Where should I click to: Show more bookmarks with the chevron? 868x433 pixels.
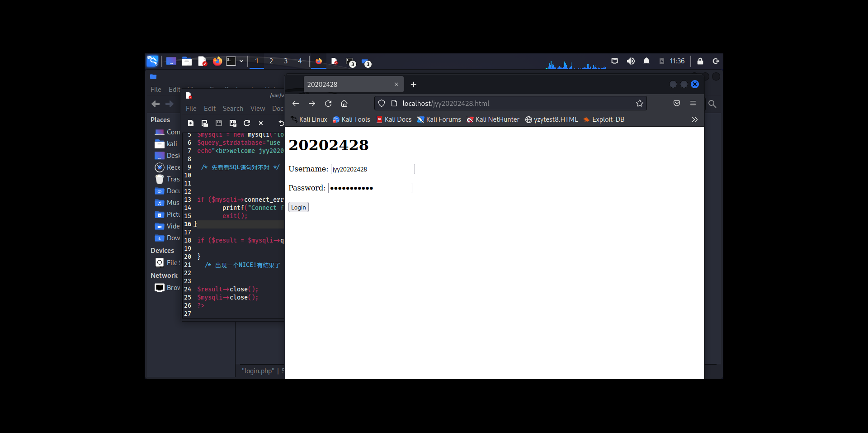tap(694, 119)
